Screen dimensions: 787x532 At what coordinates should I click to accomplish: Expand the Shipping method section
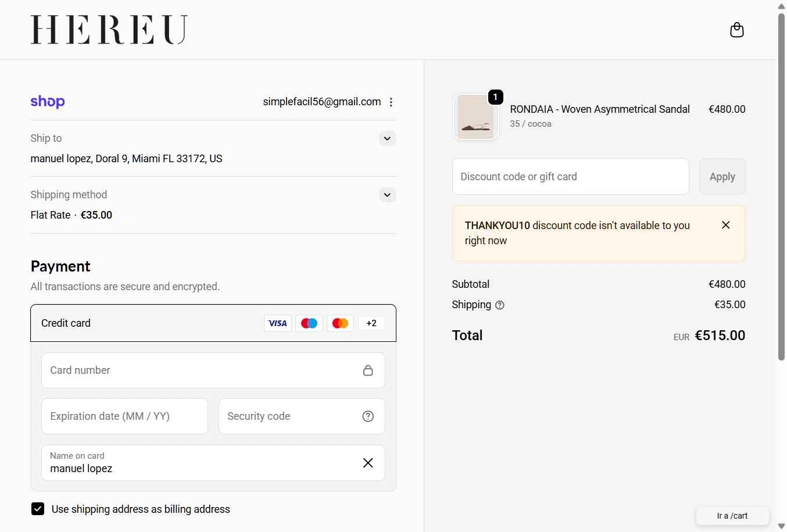387,195
